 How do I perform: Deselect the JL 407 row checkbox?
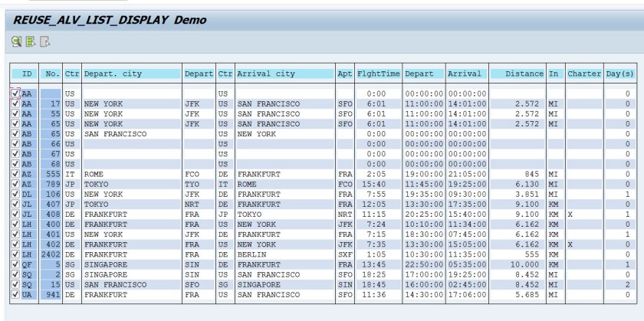click(x=15, y=204)
